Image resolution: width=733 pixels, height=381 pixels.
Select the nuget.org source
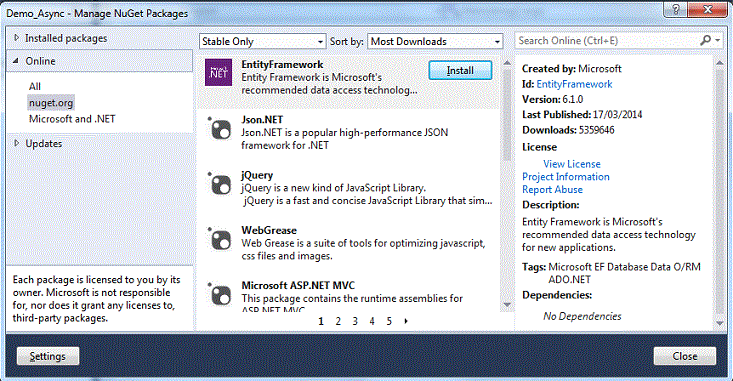coord(51,102)
